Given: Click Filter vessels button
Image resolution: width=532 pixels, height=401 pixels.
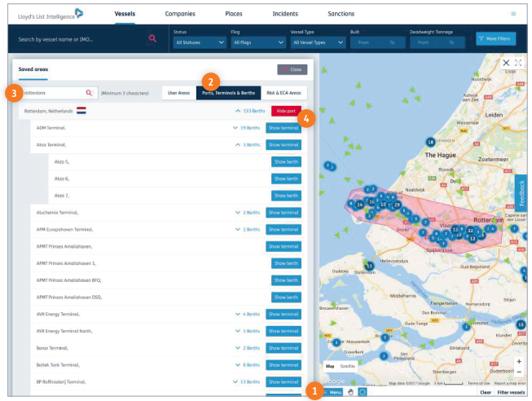Looking at the screenshot, I should pos(511,393).
